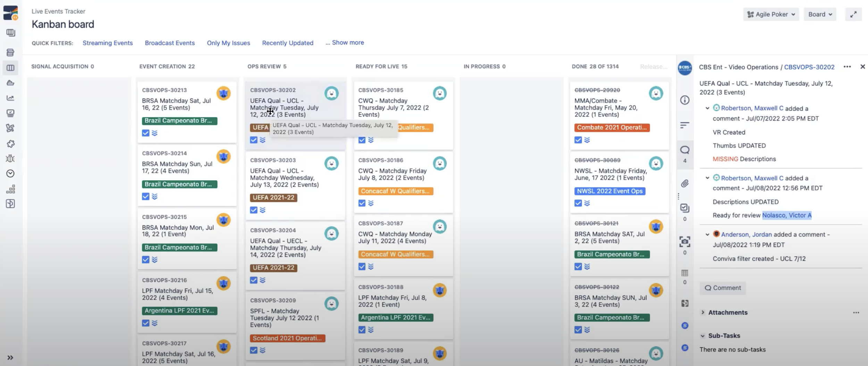Click task checkbox icon on CBSVOPS-30121

(x=578, y=267)
